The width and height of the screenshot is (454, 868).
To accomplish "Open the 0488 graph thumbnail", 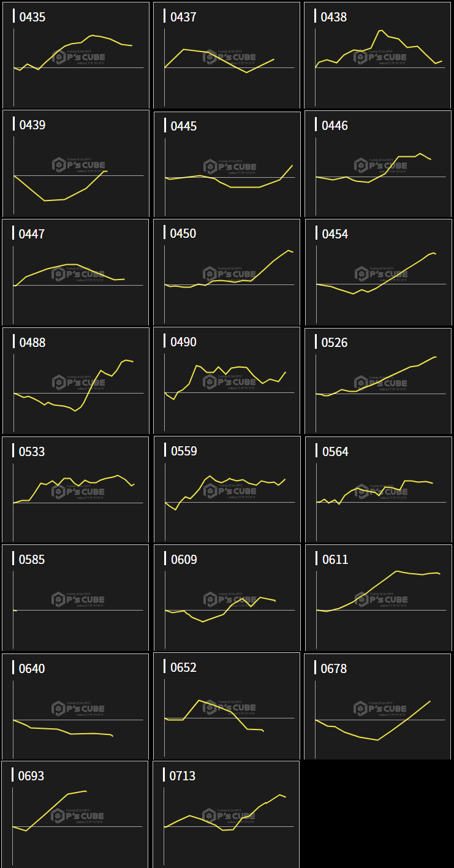I will pos(76,381).
